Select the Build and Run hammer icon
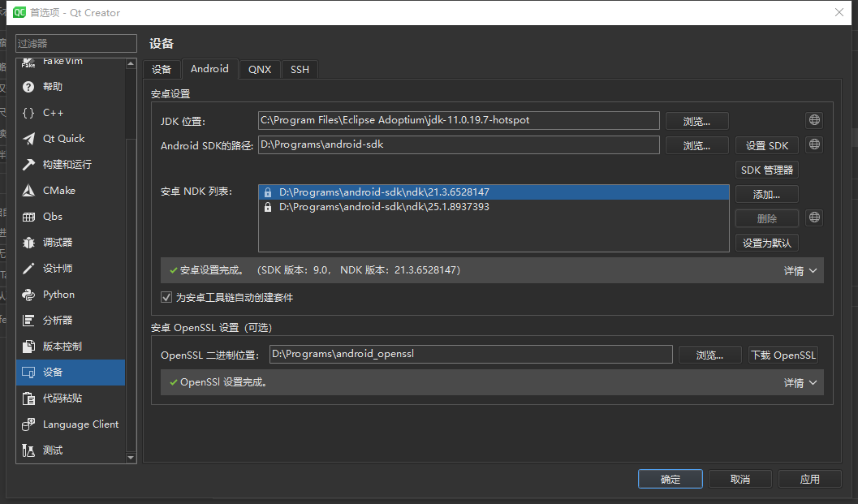 [28, 164]
